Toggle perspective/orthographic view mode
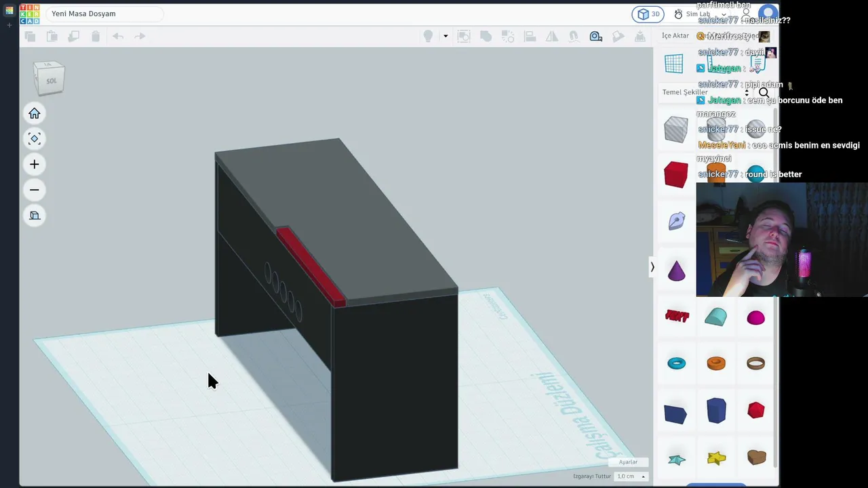 35,216
